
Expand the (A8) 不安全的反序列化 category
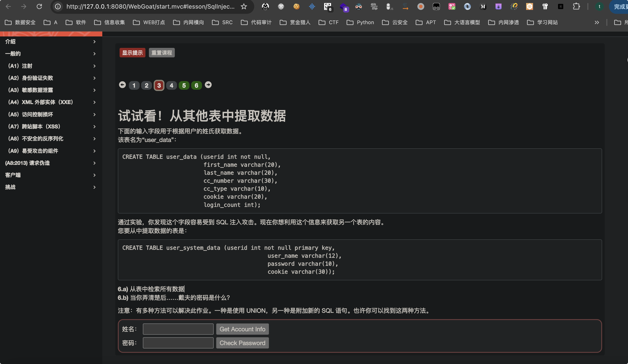[x=51, y=138]
